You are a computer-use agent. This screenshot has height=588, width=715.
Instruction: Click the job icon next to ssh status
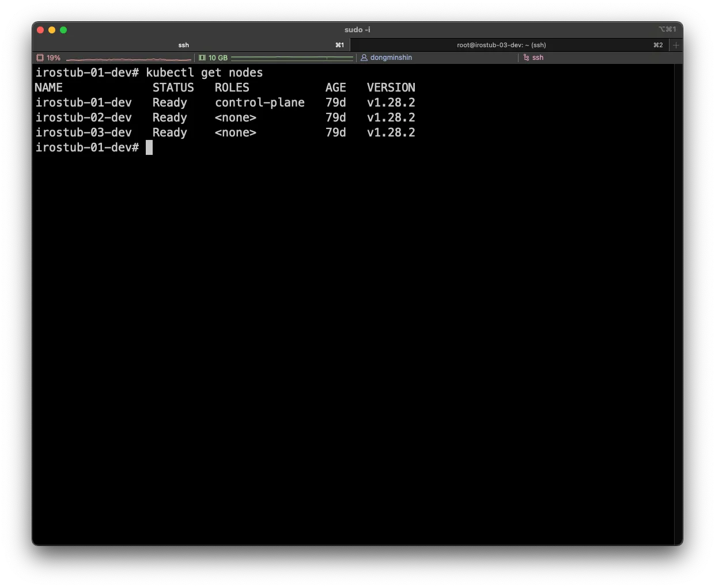(526, 58)
